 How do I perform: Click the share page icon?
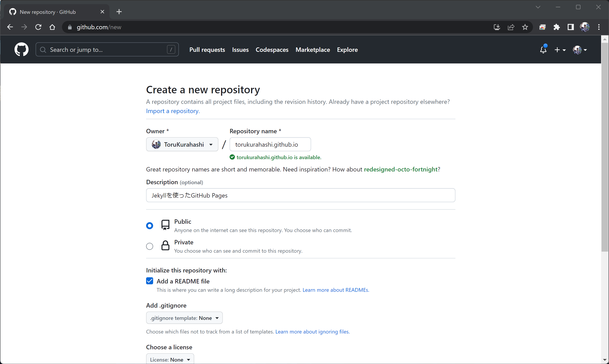click(511, 27)
